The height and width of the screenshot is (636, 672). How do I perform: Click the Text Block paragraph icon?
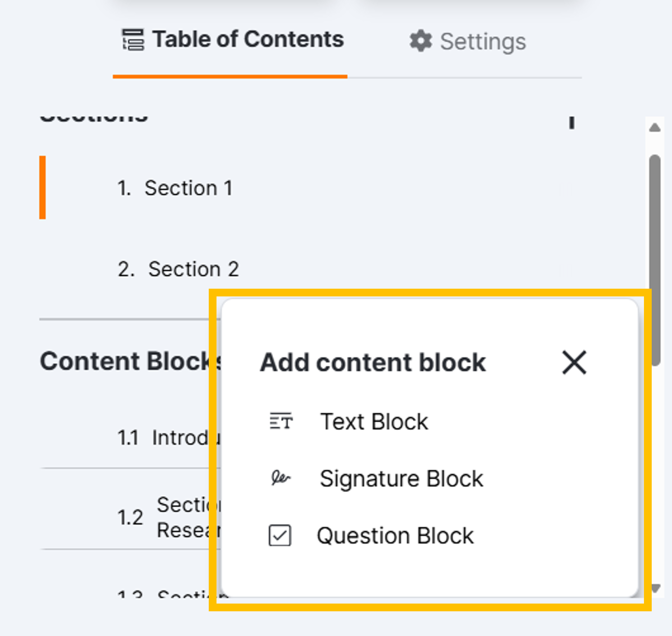pyautogui.click(x=281, y=421)
